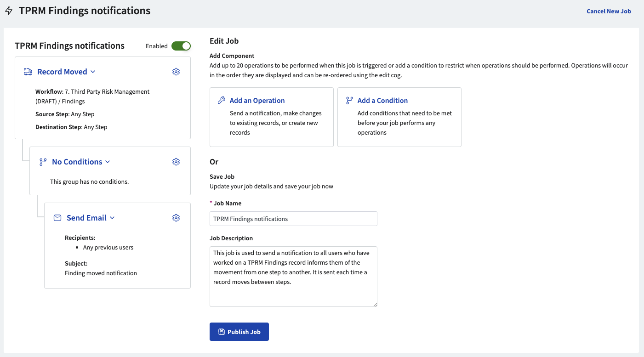The height and width of the screenshot is (357, 644).
Task: Open settings cog for Send Email
Action: pyautogui.click(x=176, y=218)
